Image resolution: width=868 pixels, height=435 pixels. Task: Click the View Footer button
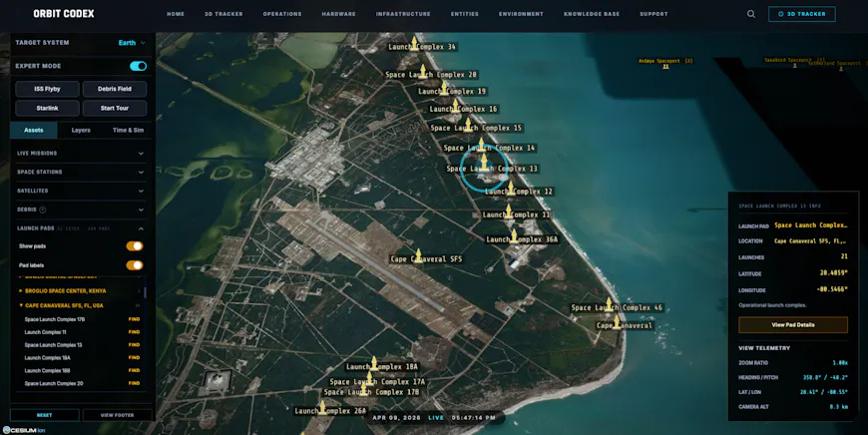click(117, 415)
